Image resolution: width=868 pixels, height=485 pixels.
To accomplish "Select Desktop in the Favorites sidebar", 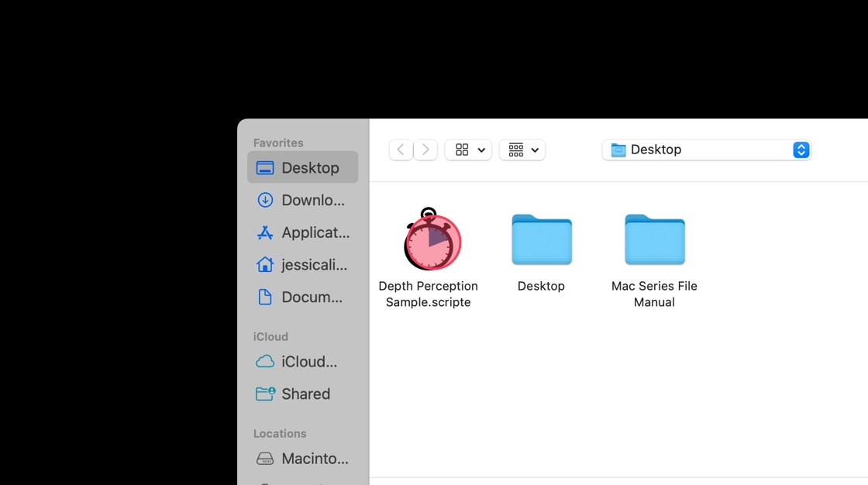I will click(302, 167).
